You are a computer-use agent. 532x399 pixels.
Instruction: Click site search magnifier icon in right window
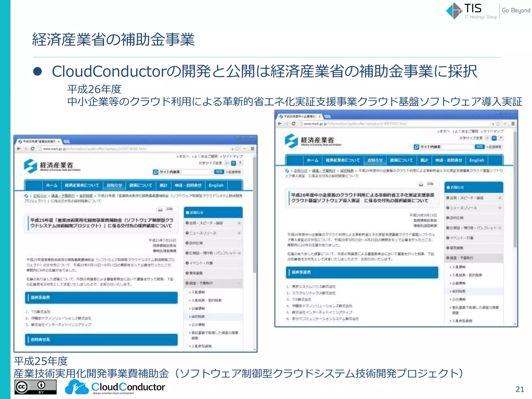tap(416, 147)
